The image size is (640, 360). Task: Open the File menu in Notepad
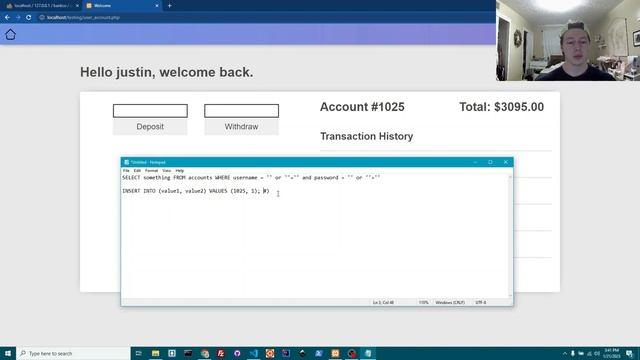pyautogui.click(x=126, y=171)
